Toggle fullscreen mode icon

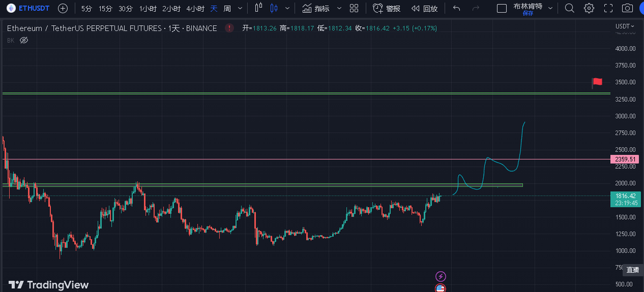click(x=608, y=9)
